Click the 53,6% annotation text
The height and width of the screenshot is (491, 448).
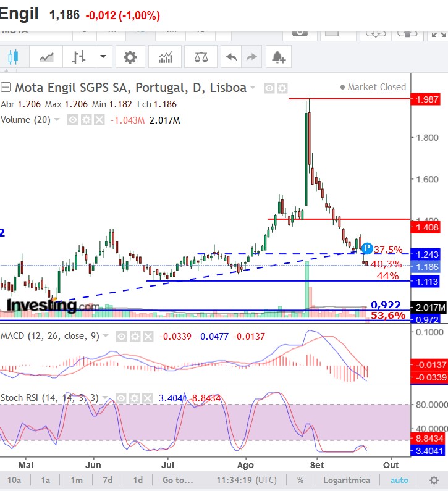(x=388, y=315)
